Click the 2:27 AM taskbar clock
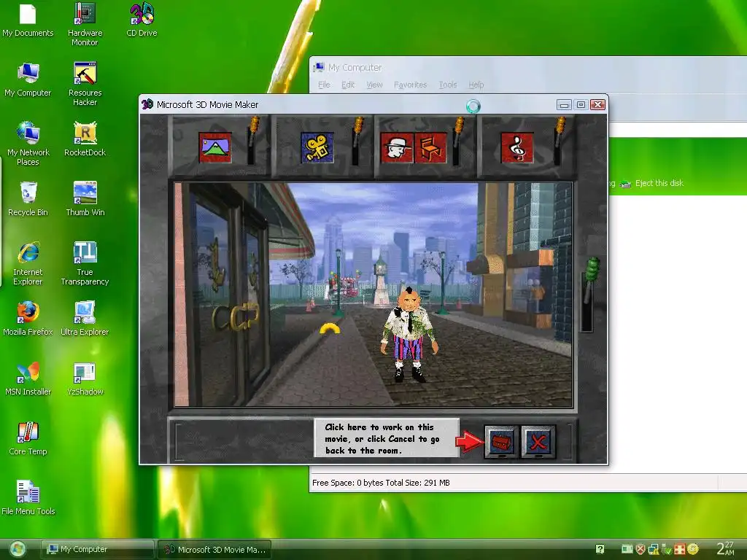This screenshot has width=747, height=560. (726, 548)
